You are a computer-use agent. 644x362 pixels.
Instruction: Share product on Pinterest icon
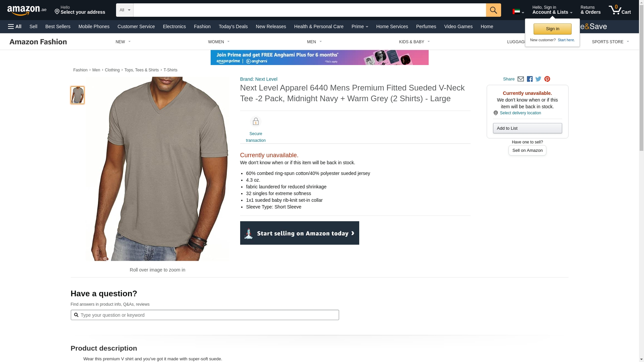tap(547, 79)
